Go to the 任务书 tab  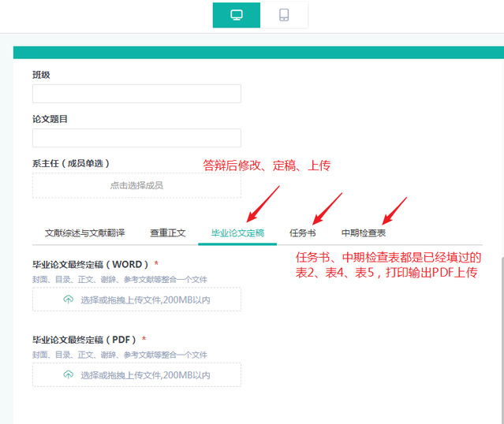303,233
